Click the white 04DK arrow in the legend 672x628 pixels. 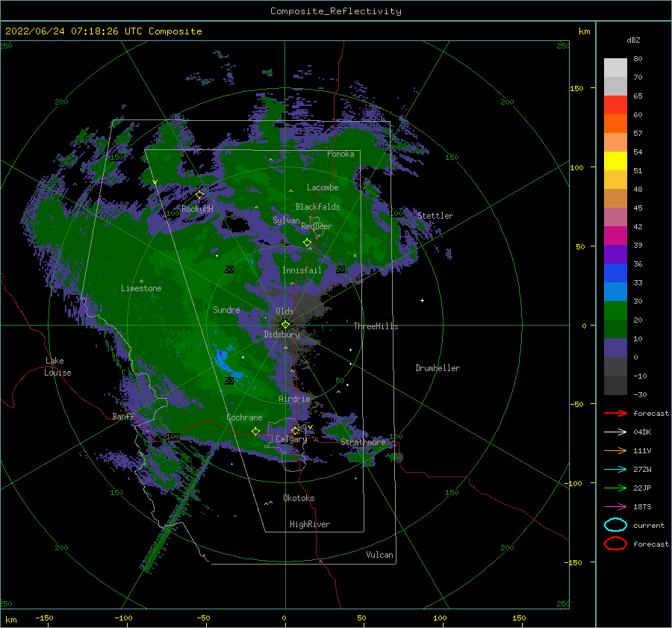click(615, 432)
